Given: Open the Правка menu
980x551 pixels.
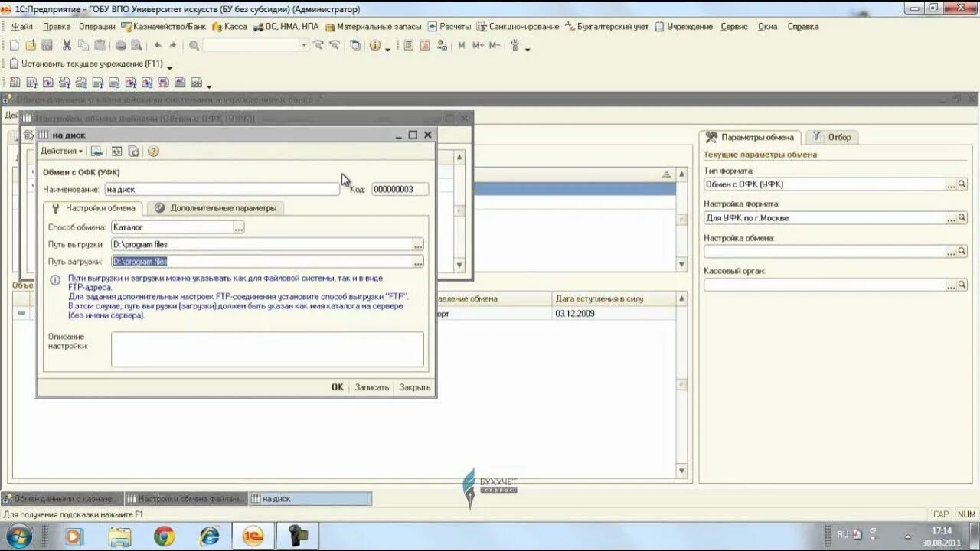Looking at the screenshot, I should [57, 26].
